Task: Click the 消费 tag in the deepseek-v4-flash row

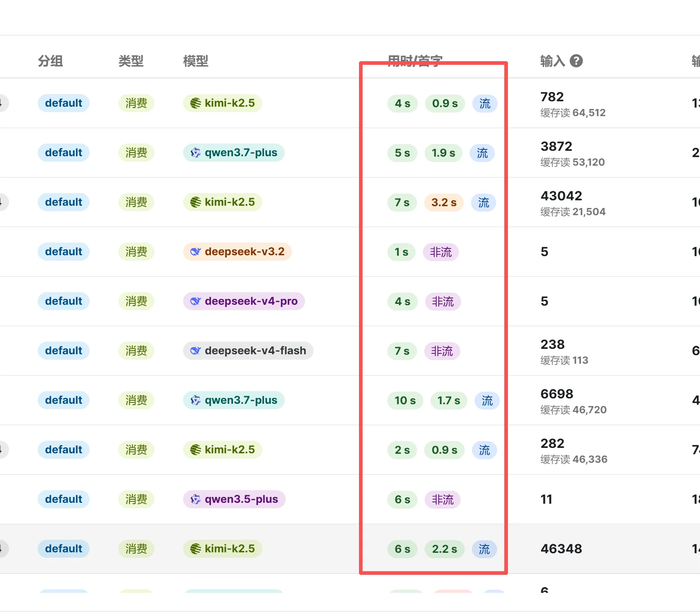Action: [136, 351]
